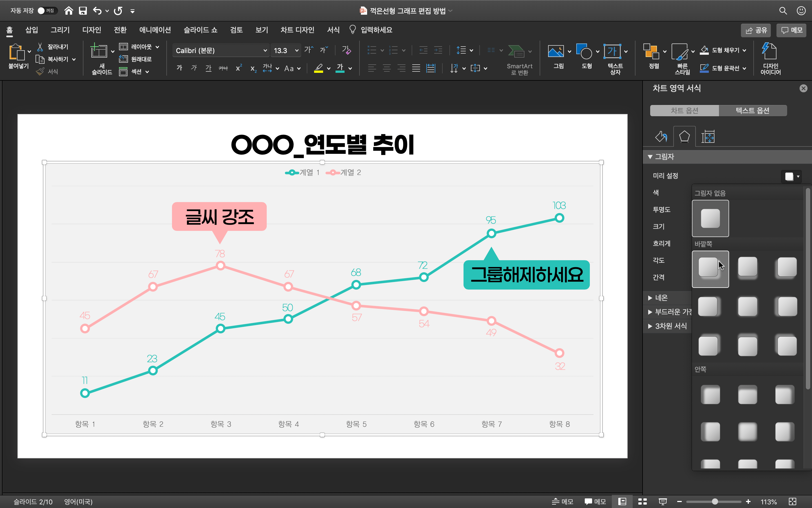Apply the teal font color
812x508 pixels.
(340, 68)
